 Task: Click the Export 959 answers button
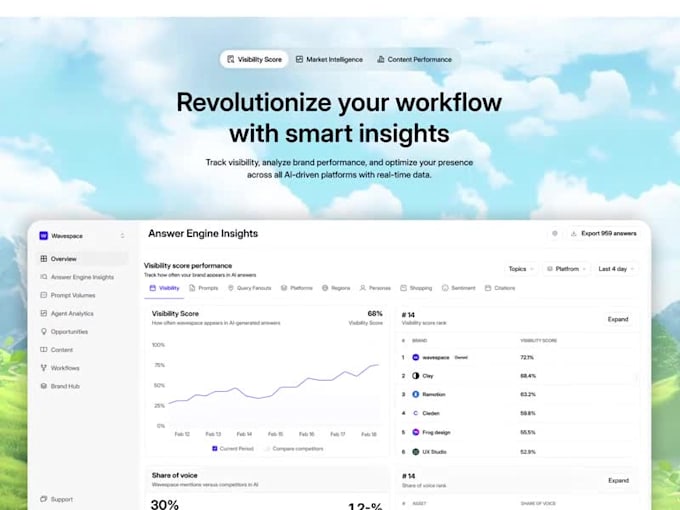tap(604, 233)
